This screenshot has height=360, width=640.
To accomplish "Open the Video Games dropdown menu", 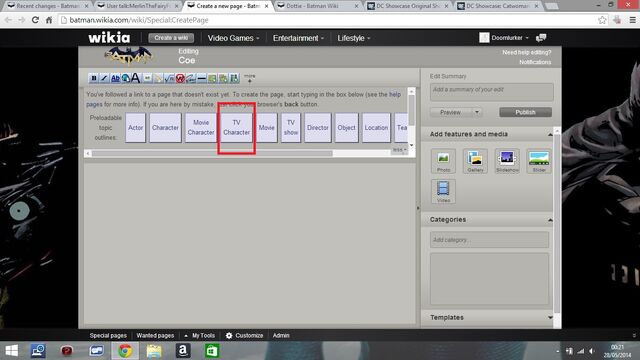I will pyautogui.click(x=233, y=38).
